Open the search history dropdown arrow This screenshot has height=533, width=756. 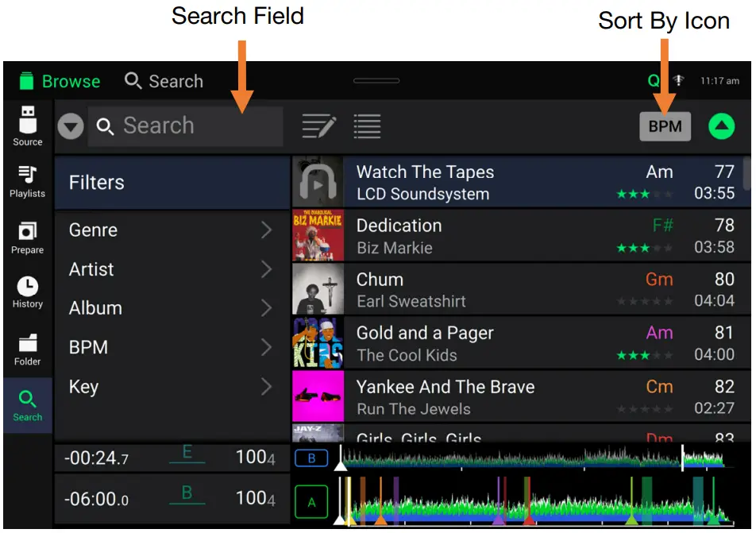pyautogui.click(x=70, y=126)
